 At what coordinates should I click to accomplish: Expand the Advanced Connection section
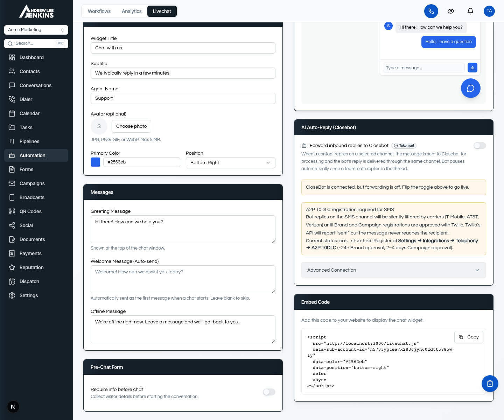point(394,270)
